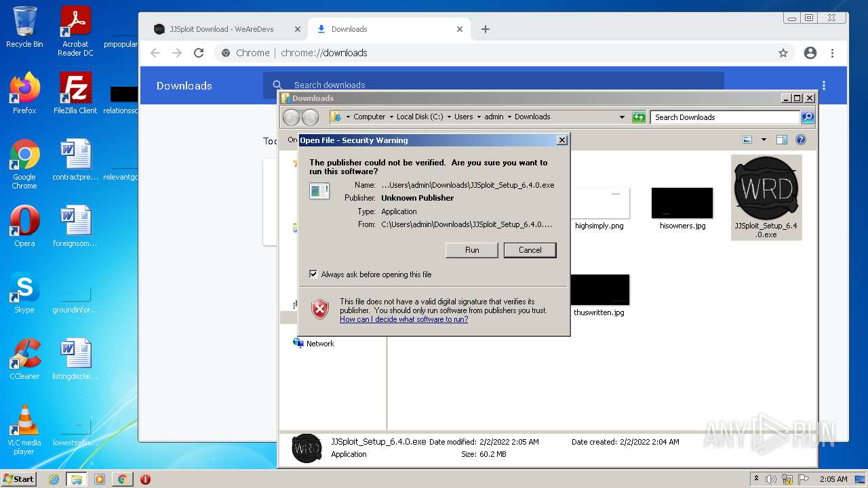Image resolution: width=868 pixels, height=488 pixels.
Task: Open Acrobat Reader DC desktop icon
Action: 75,31
